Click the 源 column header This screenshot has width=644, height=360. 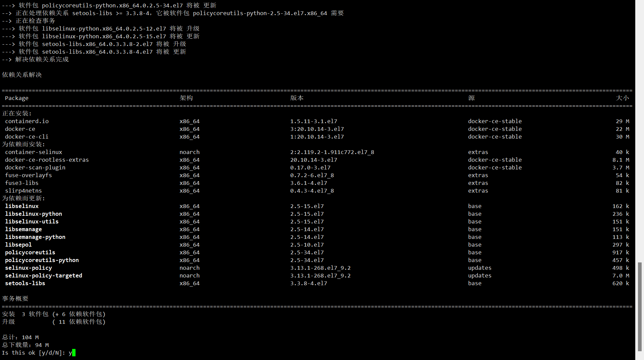pyautogui.click(x=472, y=98)
